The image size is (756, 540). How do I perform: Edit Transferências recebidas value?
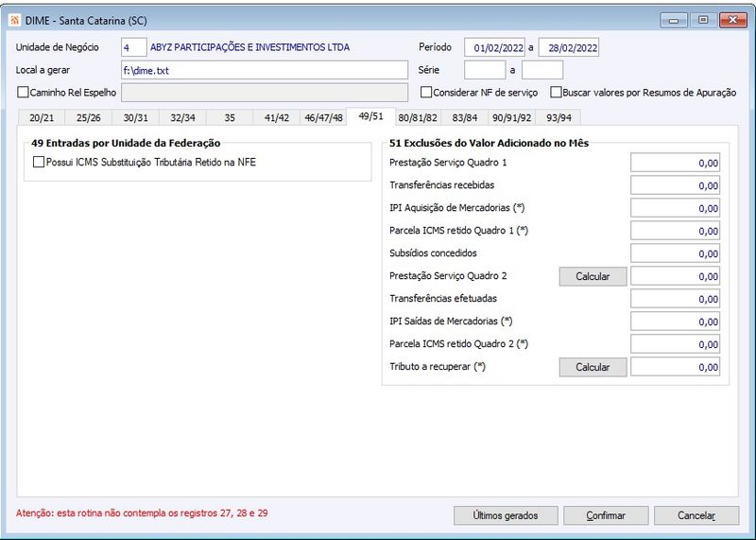pos(675,185)
